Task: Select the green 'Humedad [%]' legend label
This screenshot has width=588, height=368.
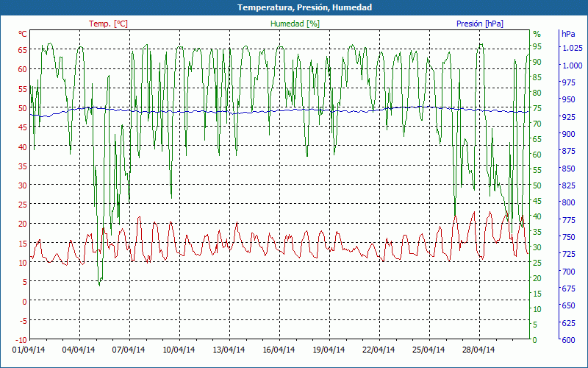Action: click(295, 24)
